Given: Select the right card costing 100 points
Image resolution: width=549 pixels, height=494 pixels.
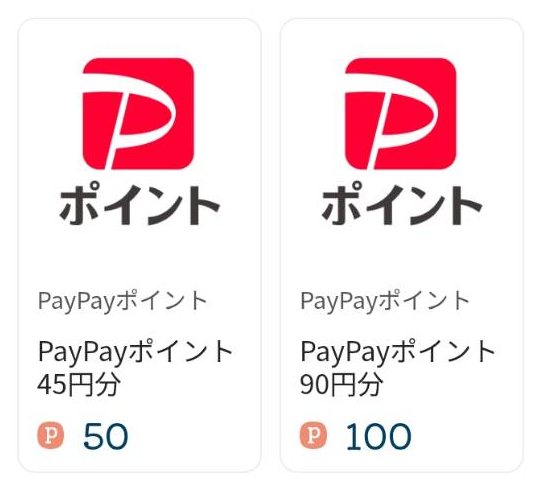Looking at the screenshot, I should (402, 245).
